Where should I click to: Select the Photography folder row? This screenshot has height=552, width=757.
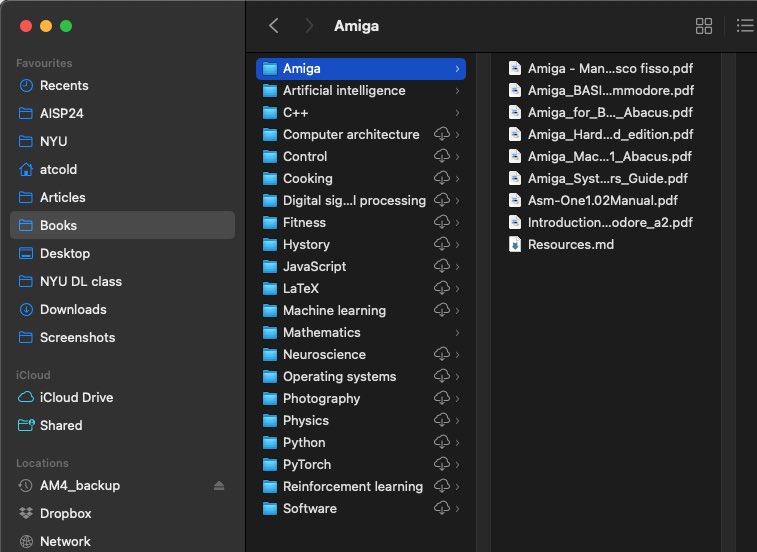click(x=361, y=398)
